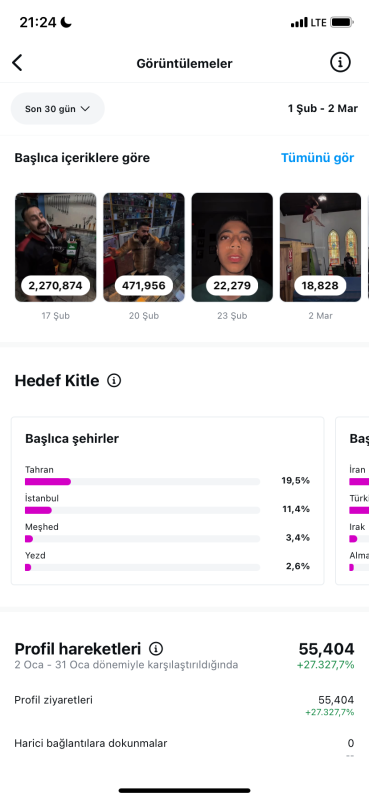Image resolution: width=369 pixels, height=800 pixels.
Task: Tap the moon focus mode icon
Action: [x=66, y=22]
